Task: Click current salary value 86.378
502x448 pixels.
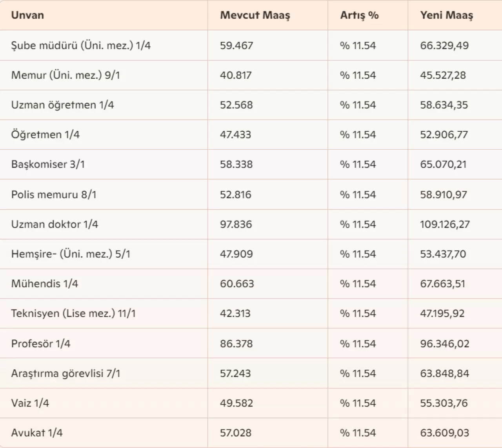Action: [x=236, y=344]
